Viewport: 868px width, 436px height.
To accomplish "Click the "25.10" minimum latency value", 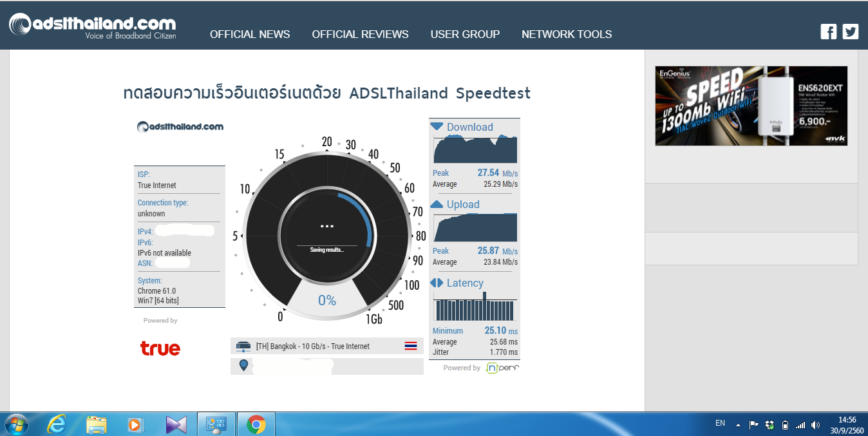I will 495,330.
